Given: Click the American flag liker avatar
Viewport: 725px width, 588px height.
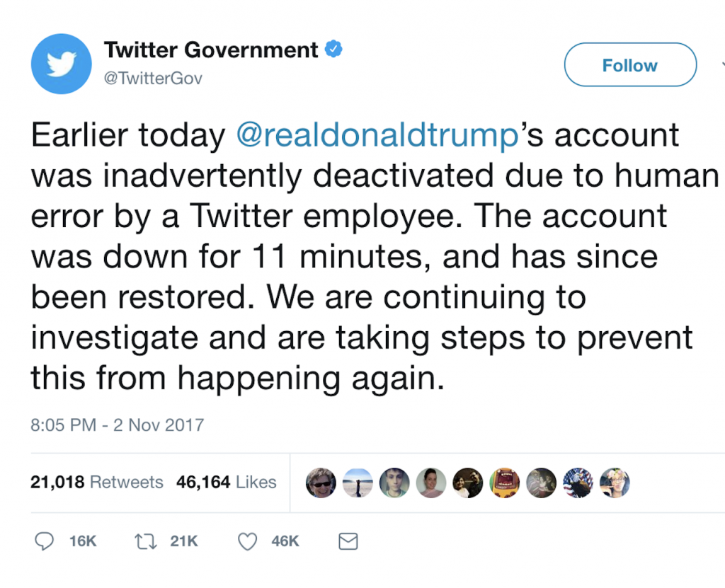Looking at the screenshot, I should click(x=578, y=483).
